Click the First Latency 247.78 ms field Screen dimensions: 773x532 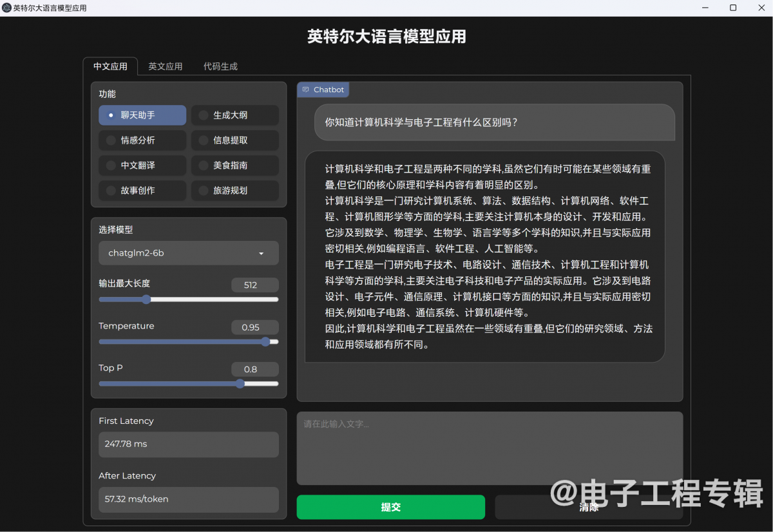189,444
